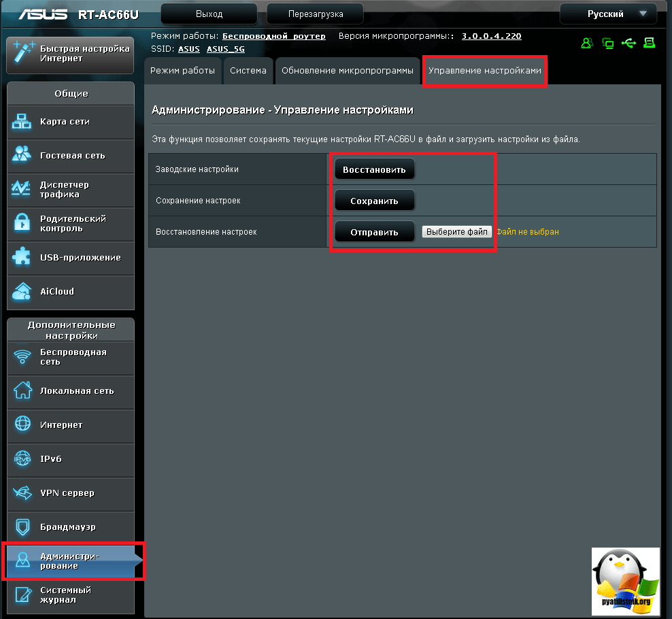The width and height of the screenshot is (672, 619).
Task: Open Guest Network (Гостевая сеть) icon
Action: click(x=22, y=156)
